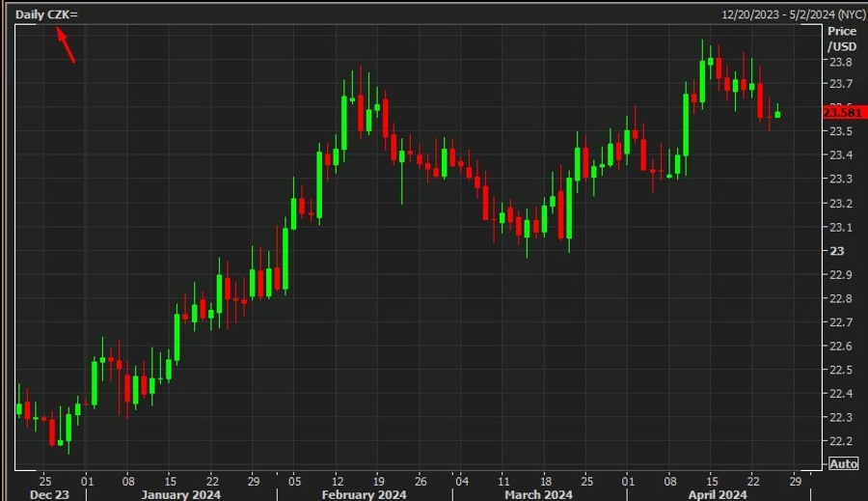Click the 23.7 price axis label
Viewport: 868px width, 501px height.
click(840, 84)
